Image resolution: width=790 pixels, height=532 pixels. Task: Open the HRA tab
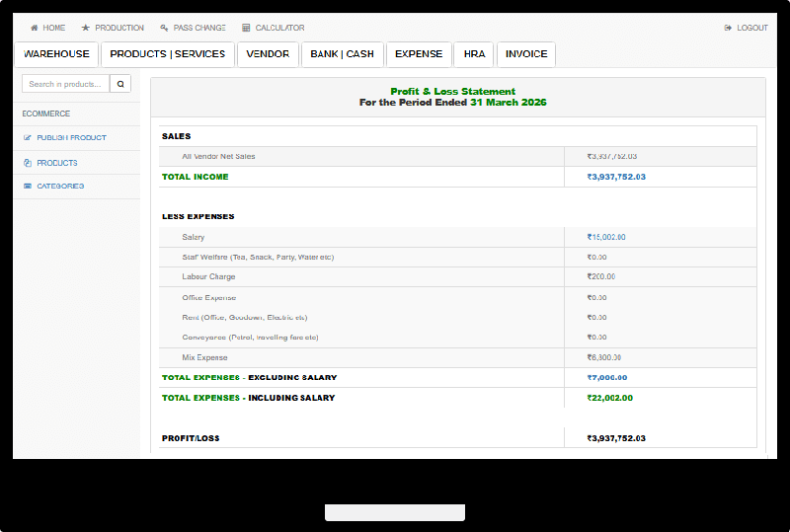(x=474, y=54)
